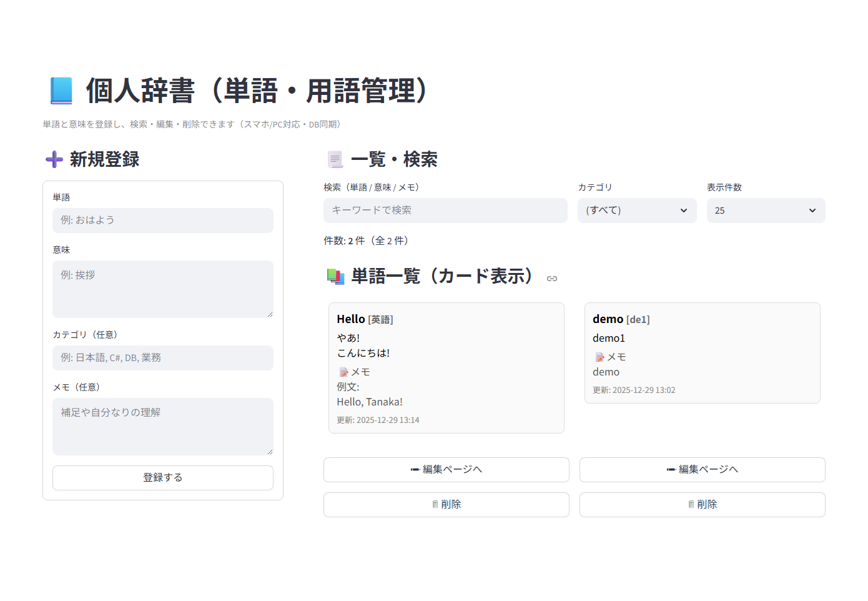Click the memo icon in Hello card
This screenshot has height=601, width=868.
343,372
